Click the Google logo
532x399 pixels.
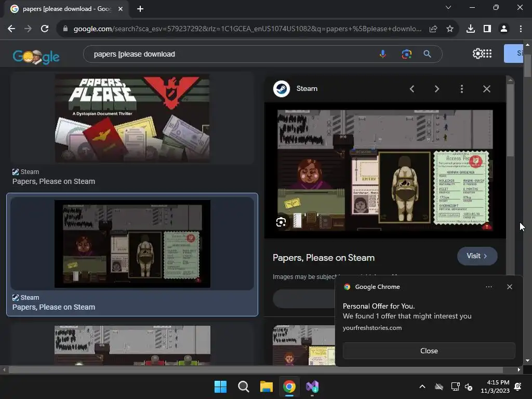(36, 57)
